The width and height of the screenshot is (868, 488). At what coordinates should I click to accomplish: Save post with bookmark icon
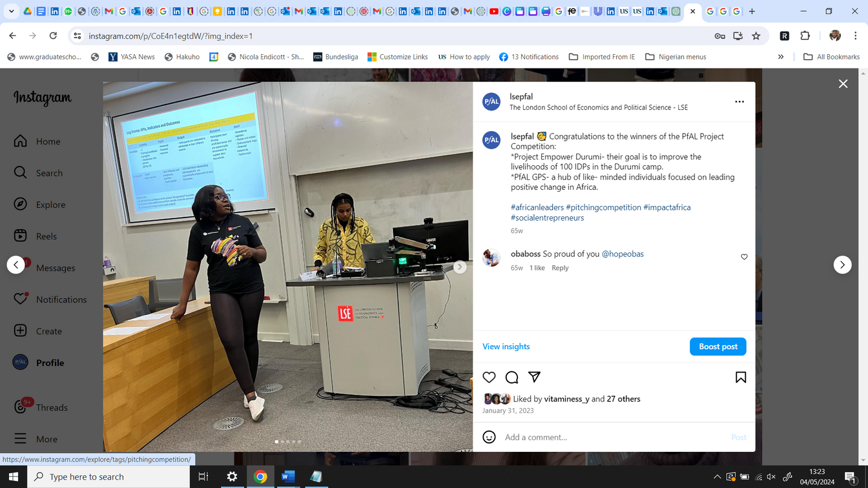740,377
